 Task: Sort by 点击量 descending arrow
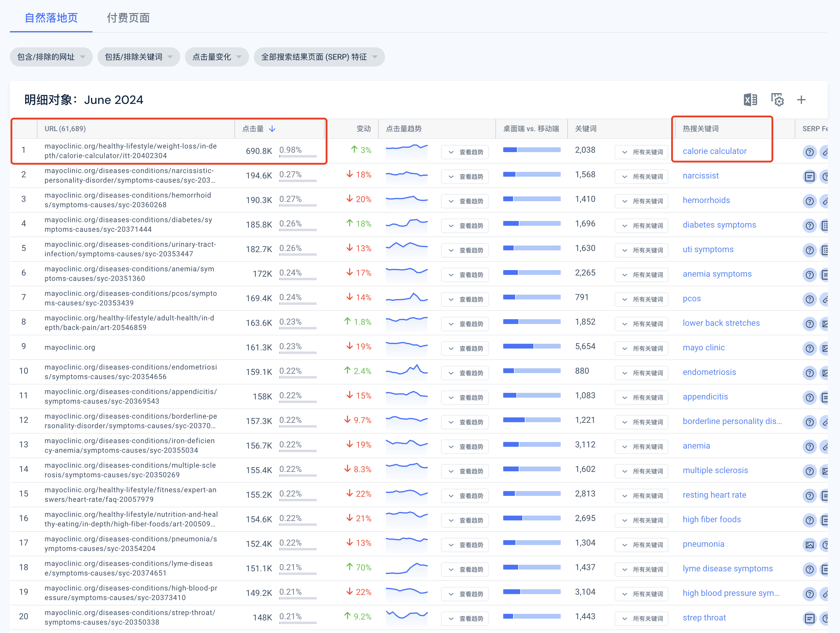272,129
